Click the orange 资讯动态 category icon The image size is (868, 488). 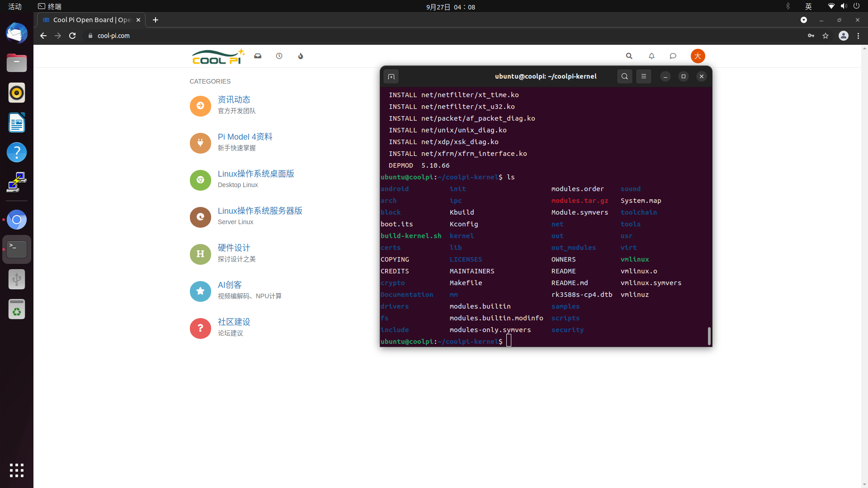point(200,106)
